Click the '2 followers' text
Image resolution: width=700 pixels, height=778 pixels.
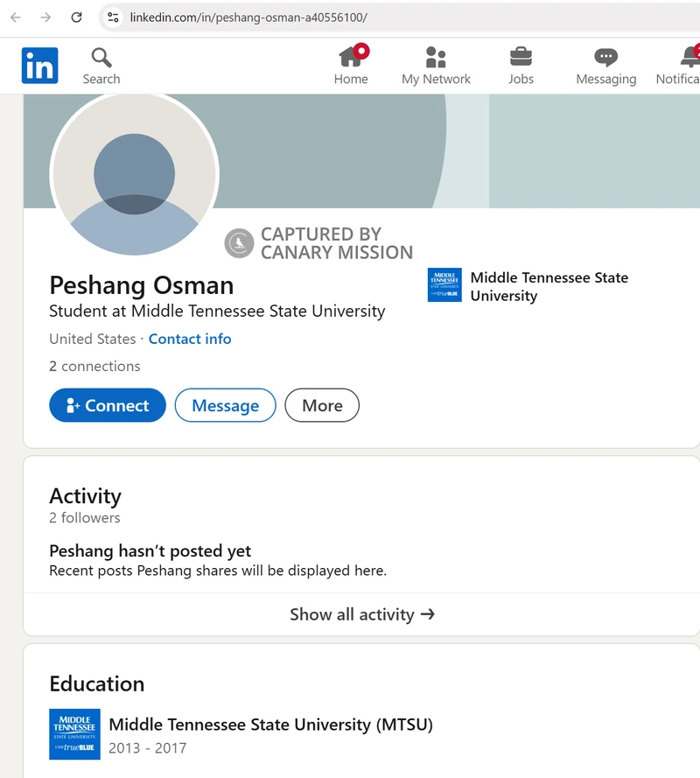click(84, 517)
